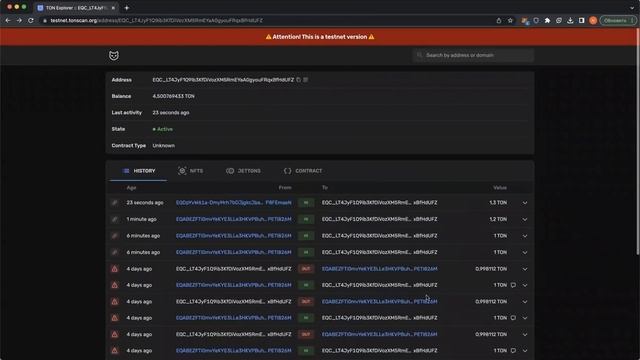Click the page vertical scrollbar
Screen dimensions: 640x360
coord(638,143)
